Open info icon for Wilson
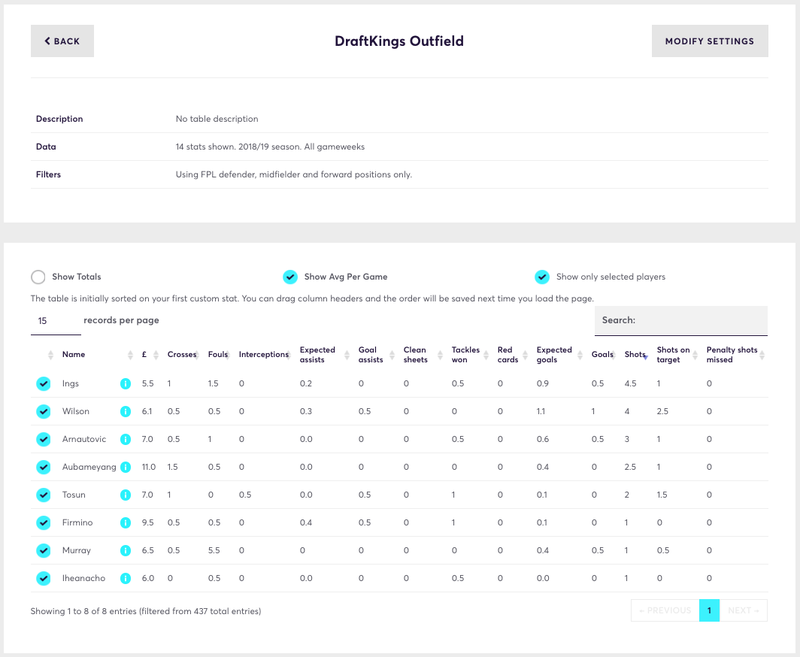 coord(125,412)
